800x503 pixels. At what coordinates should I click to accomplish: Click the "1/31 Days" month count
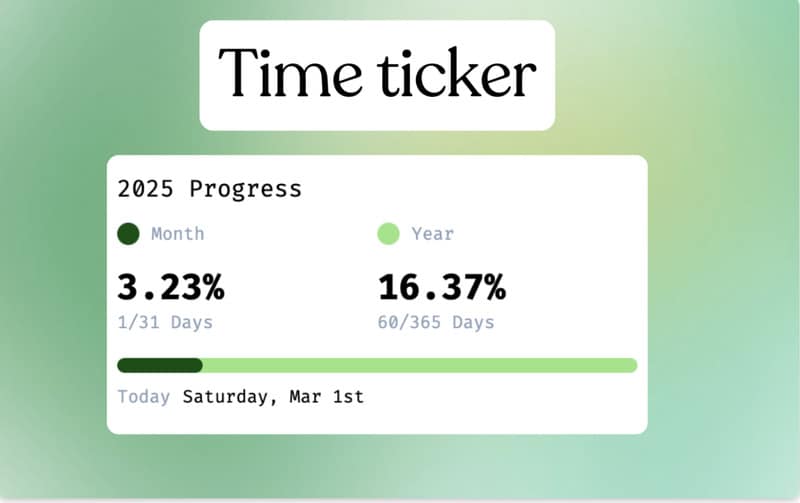point(165,322)
